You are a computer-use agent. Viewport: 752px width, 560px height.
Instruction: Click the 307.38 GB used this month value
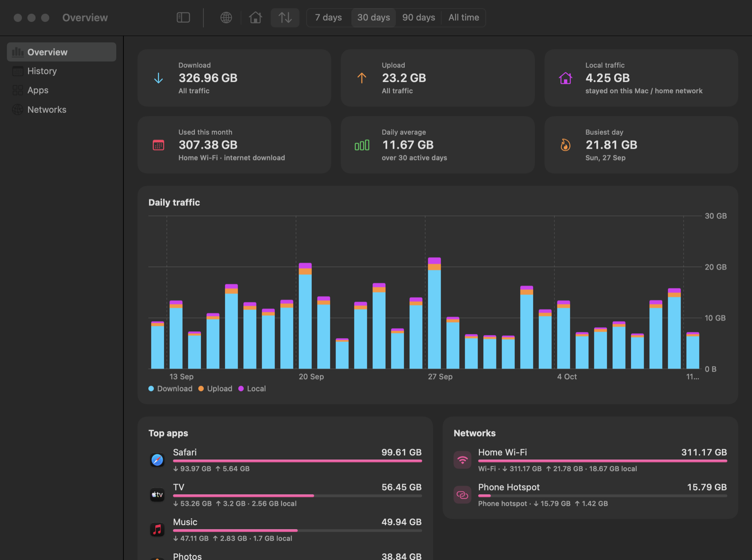pyautogui.click(x=208, y=145)
